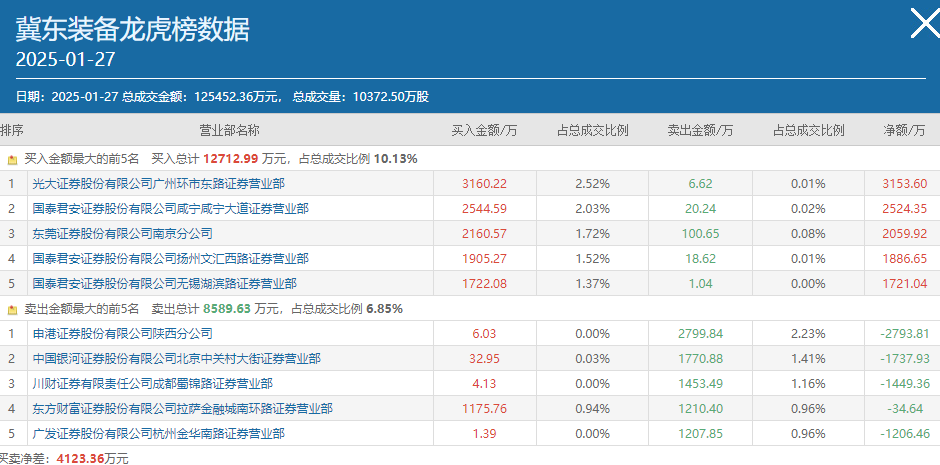Open 广发证券杭州金华南路证券营业部 link
This screenshot has height=465, width=940.
[159, 433]
